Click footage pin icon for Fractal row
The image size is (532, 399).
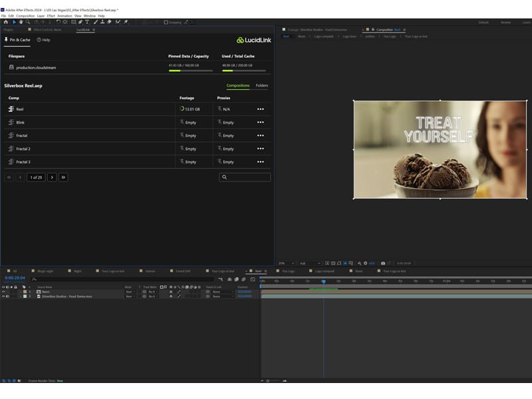click(x=182, y=135)
